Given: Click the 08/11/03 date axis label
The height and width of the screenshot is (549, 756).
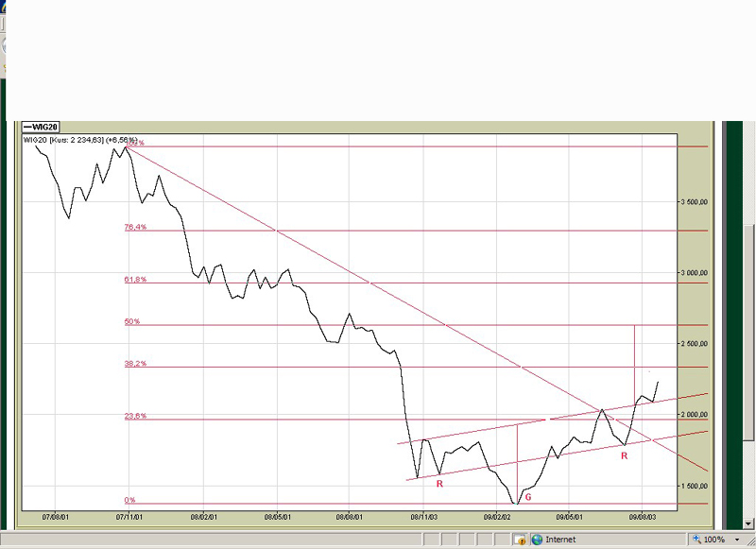Looking at the screenshot, I should [424, 517].
